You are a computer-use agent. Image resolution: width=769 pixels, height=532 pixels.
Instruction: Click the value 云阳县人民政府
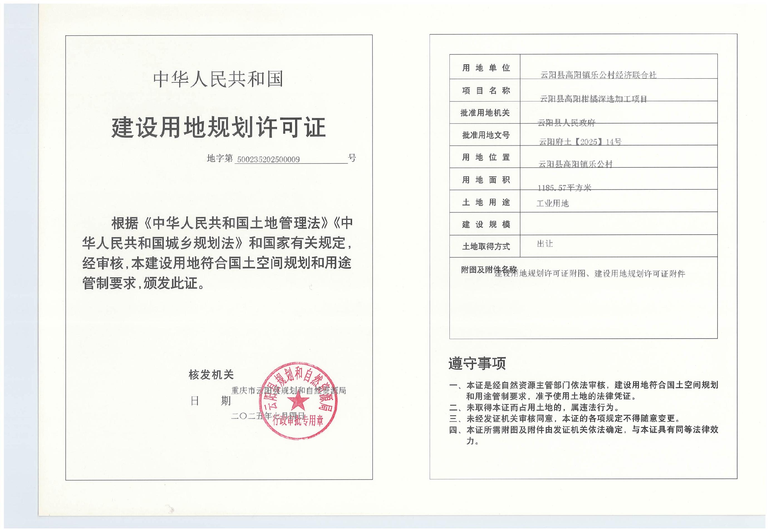(566, 123)
